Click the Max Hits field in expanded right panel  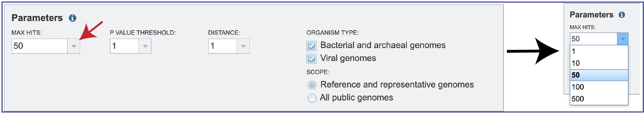(593, 39)
